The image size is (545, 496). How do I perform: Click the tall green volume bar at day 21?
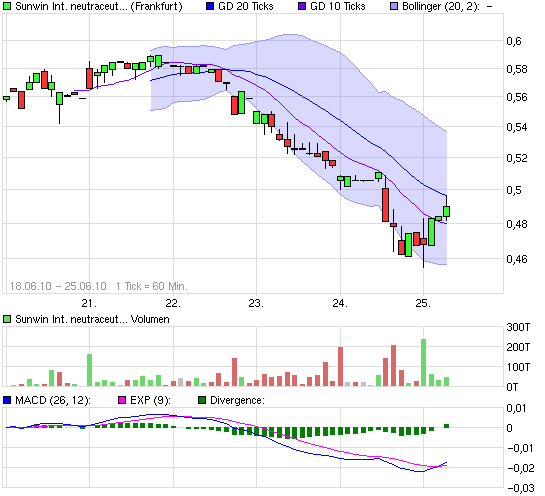tap(89, 370)
